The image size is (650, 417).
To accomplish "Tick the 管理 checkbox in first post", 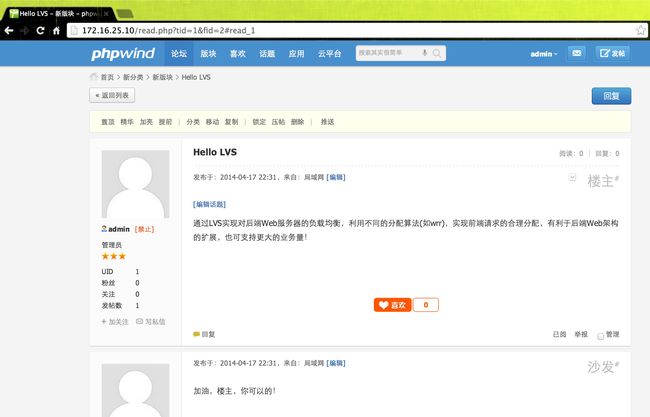I will click(600, 336).
